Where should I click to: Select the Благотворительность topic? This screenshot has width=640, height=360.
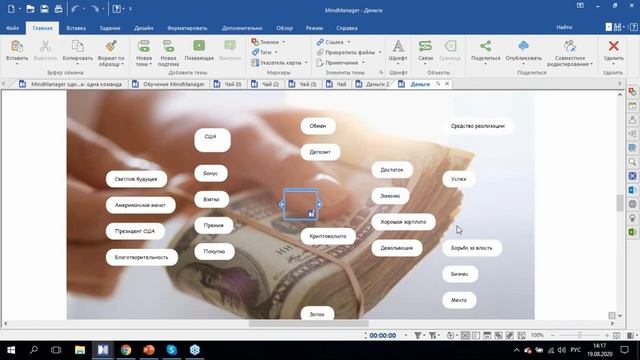tap(142, 258)
